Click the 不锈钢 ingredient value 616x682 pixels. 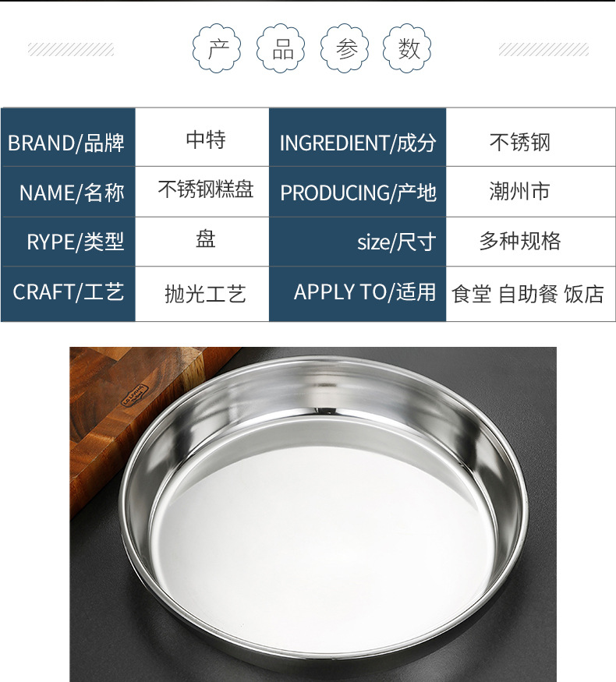coord(520,142)
